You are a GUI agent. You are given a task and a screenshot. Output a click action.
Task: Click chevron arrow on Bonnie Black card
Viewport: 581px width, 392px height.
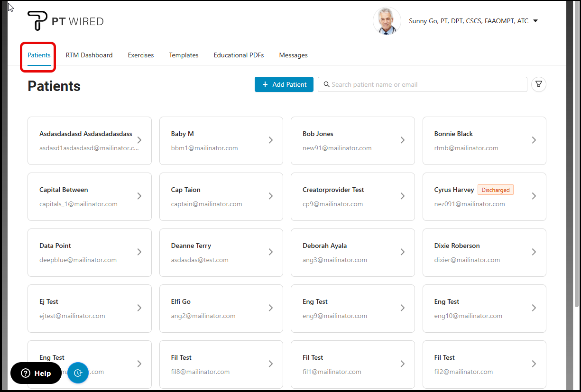point(534,140)
